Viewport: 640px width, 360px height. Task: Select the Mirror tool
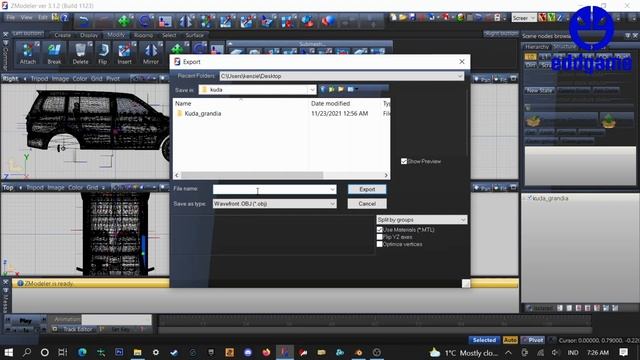tap(151, 53)
